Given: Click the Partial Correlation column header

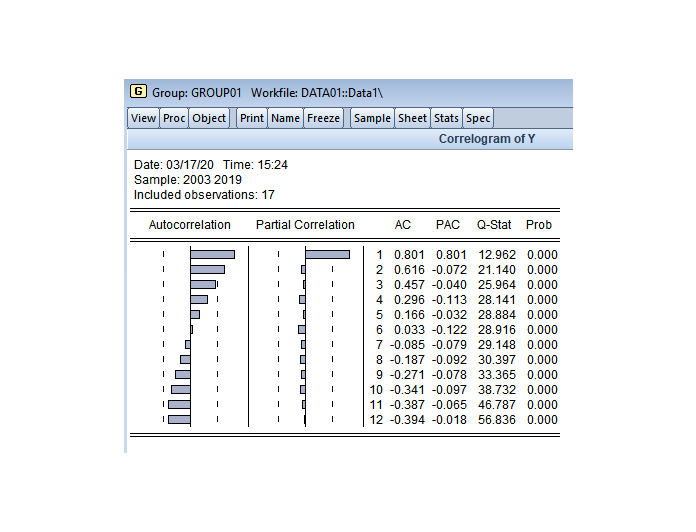Looking at the screenshot, I should click(x=305, y=225).
